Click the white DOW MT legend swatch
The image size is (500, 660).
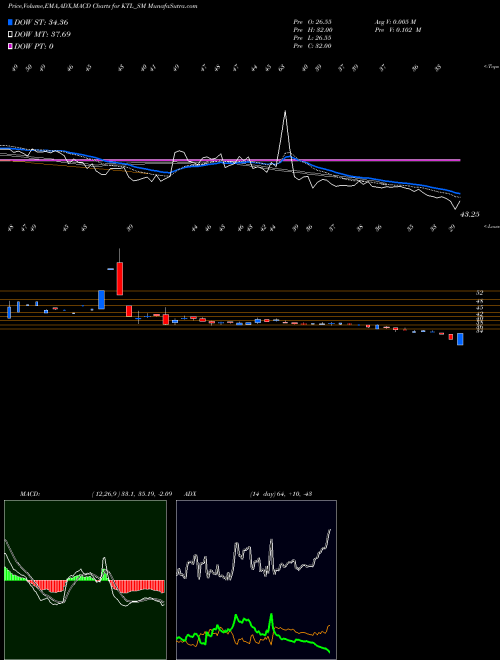pyautogui.click(x=10, y=35)
